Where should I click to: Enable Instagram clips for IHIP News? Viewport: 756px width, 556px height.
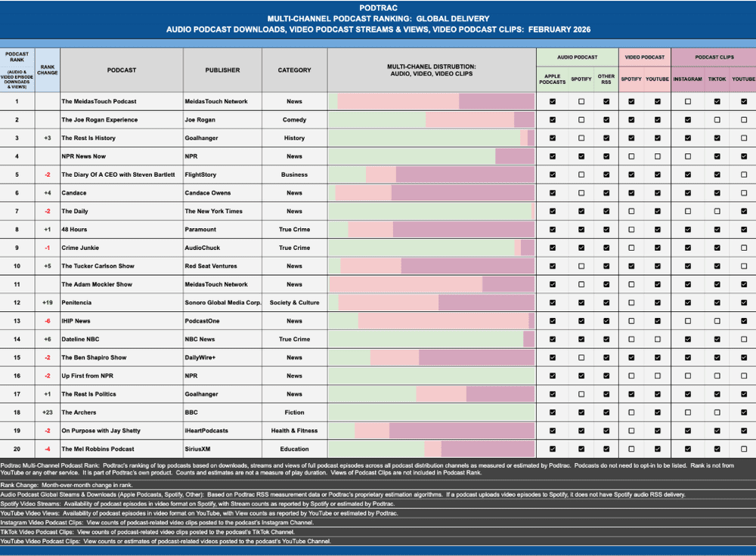(x=687, y=320)
